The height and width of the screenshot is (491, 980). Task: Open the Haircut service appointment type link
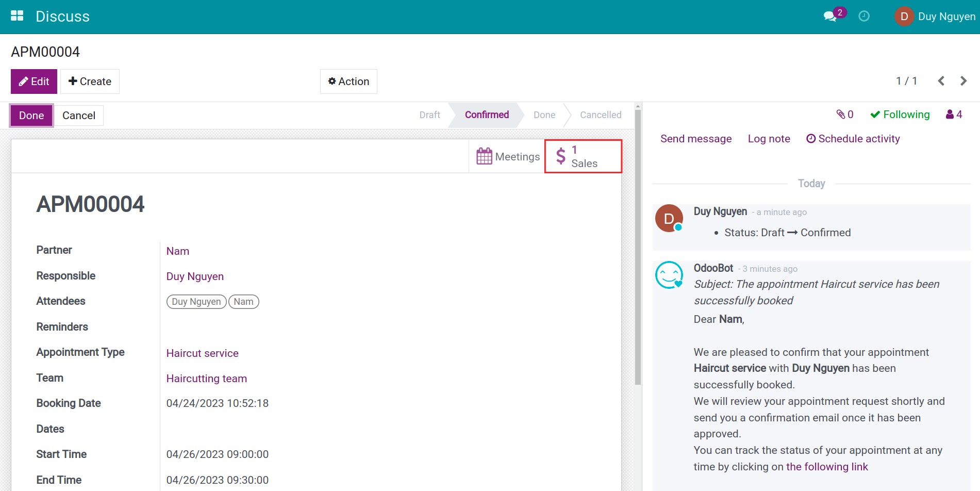point(202,353)
